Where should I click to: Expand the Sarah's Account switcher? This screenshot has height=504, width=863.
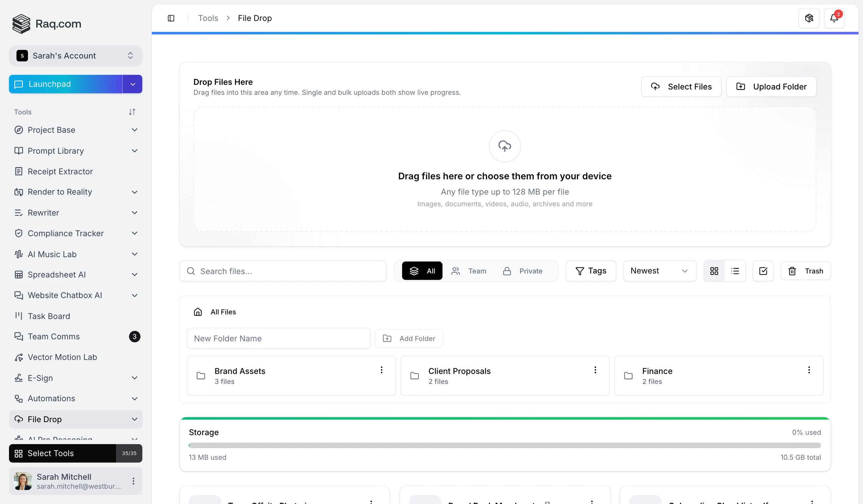pyautogui.click(x=75, y=56)
